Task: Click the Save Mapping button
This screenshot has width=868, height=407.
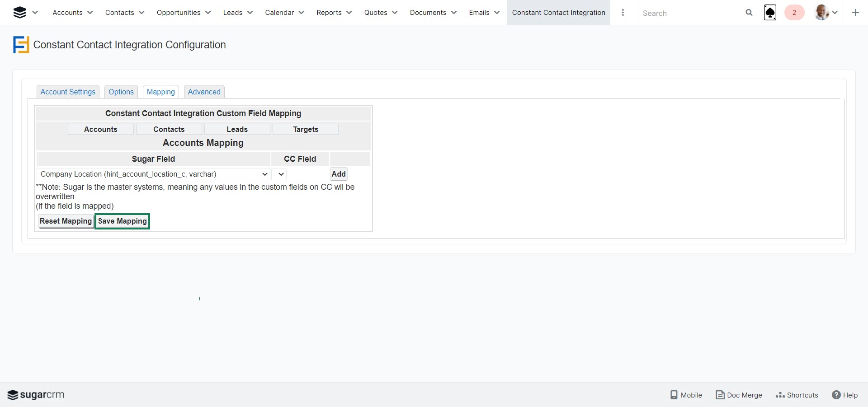Action: pos(122,221)
